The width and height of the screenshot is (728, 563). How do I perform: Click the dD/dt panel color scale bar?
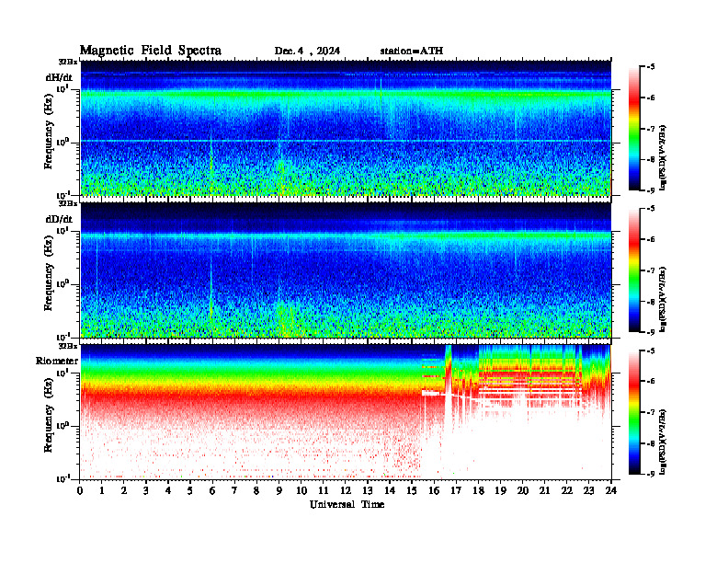(x=634, y=270)
